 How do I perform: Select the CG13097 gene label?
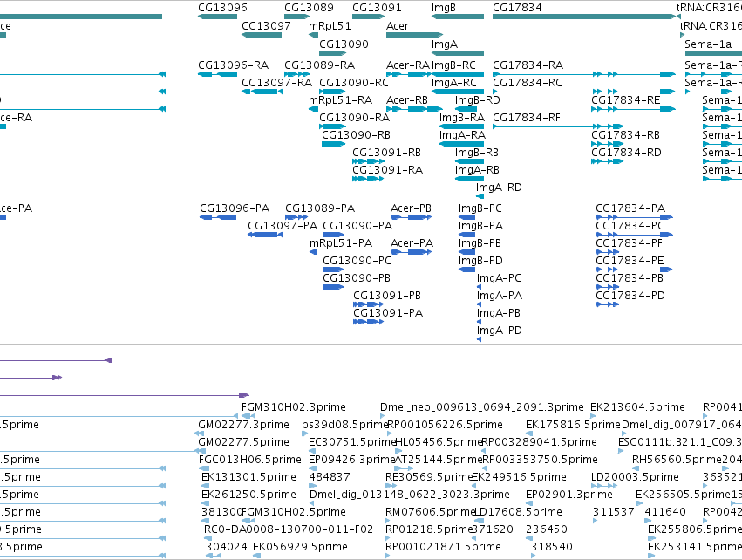point(266,25)
